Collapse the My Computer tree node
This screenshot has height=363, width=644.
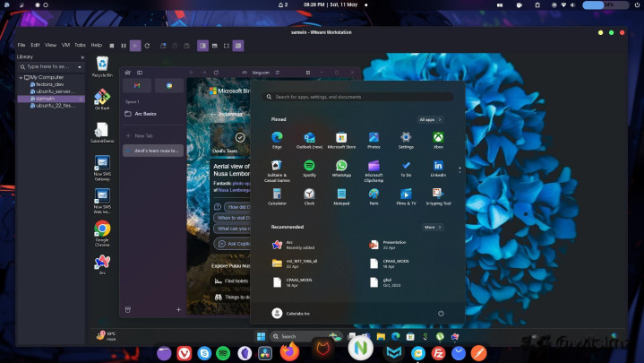click(x=21, y=77)
